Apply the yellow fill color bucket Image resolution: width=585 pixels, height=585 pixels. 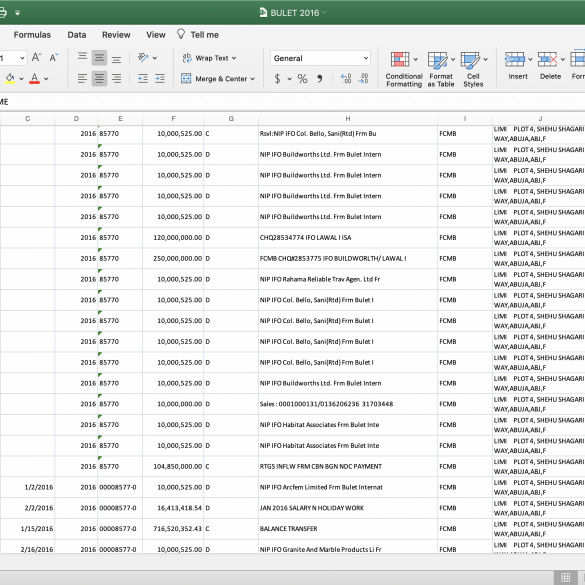pos(10,79)
